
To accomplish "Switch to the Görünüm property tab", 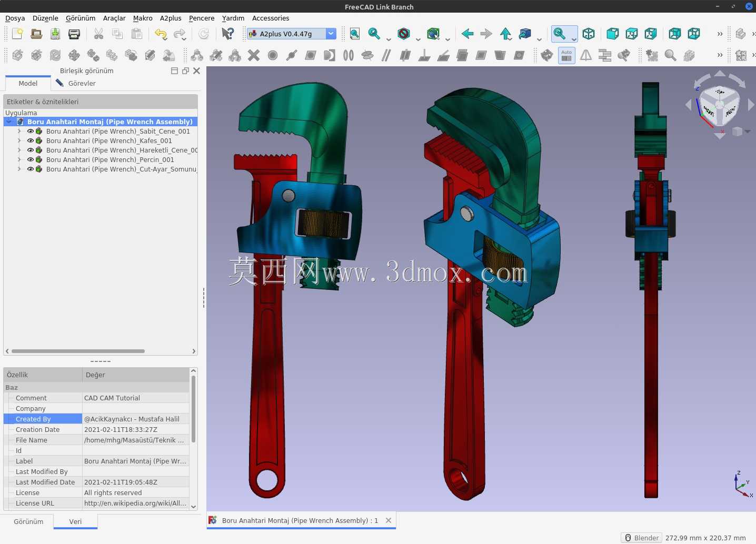I will (x=28, y=521).
